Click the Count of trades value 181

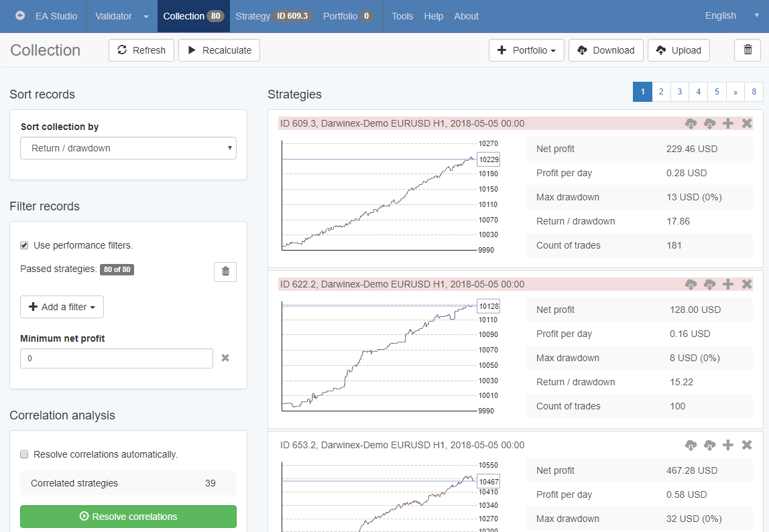point(674,246)
